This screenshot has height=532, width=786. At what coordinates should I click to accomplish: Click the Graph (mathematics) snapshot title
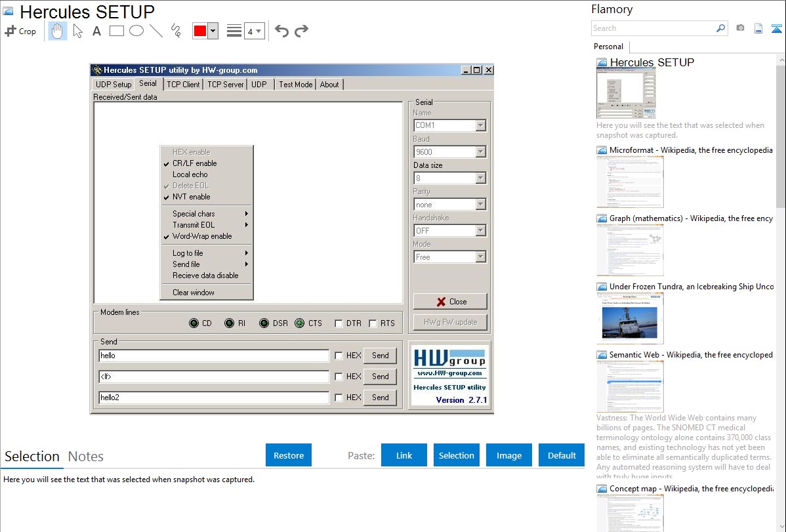point(692,218)
